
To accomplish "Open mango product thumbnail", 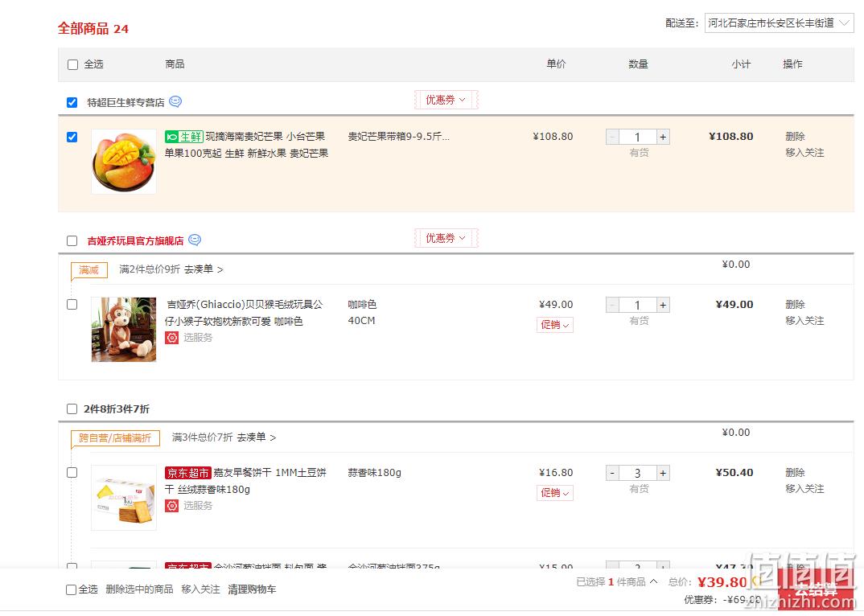I will point(124,162).
